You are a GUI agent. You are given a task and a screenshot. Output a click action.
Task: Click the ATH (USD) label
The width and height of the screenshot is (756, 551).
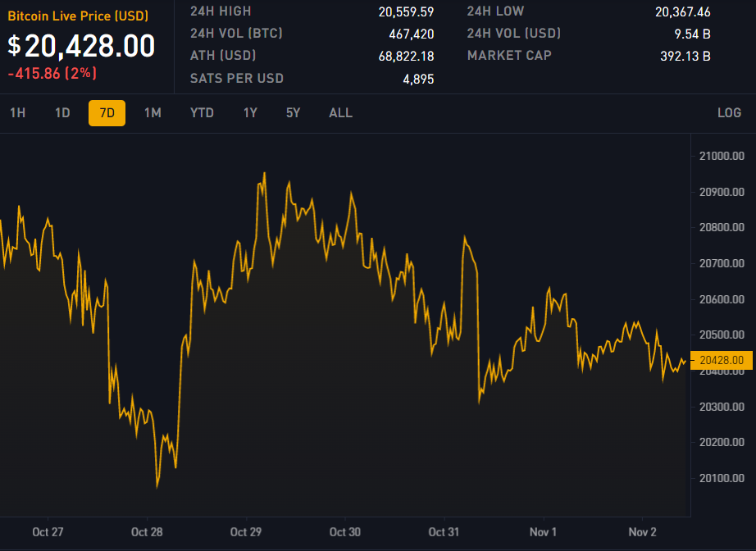(223, 56)
